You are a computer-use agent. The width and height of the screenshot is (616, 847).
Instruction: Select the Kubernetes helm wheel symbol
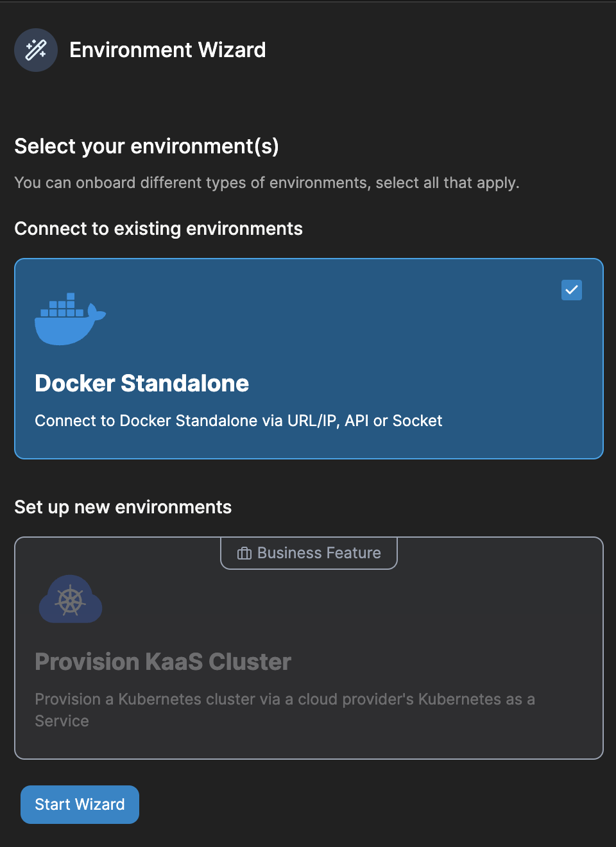(x=71, y=600)
